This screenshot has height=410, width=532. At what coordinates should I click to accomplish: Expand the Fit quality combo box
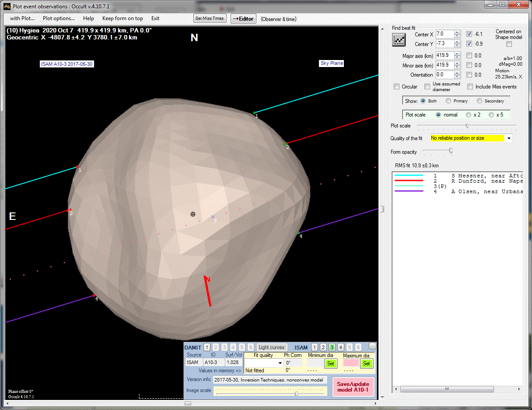click(x=280, y=363)
